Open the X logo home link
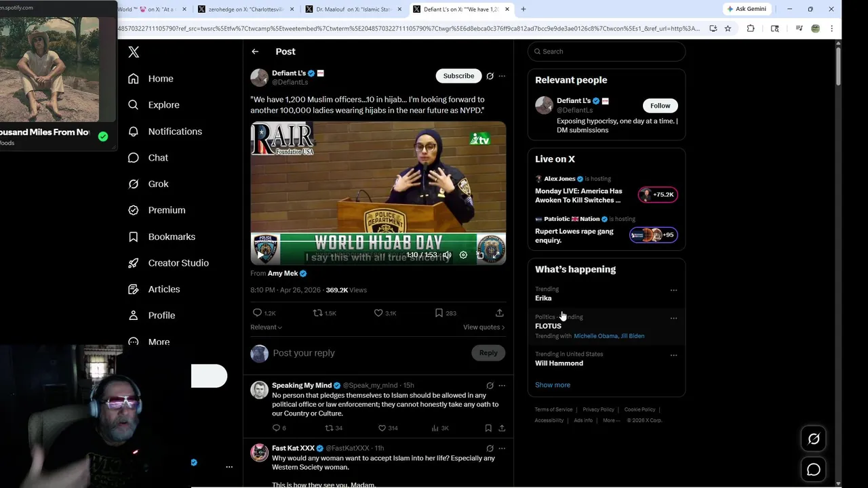 [x=134, y=52]
